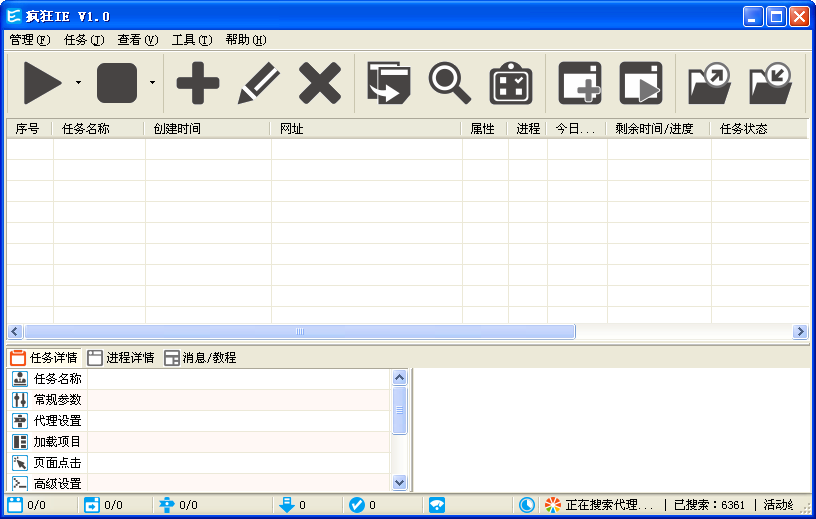Open search with the magnifier icon
The image size is (816, 519).
tap(450, 83)
